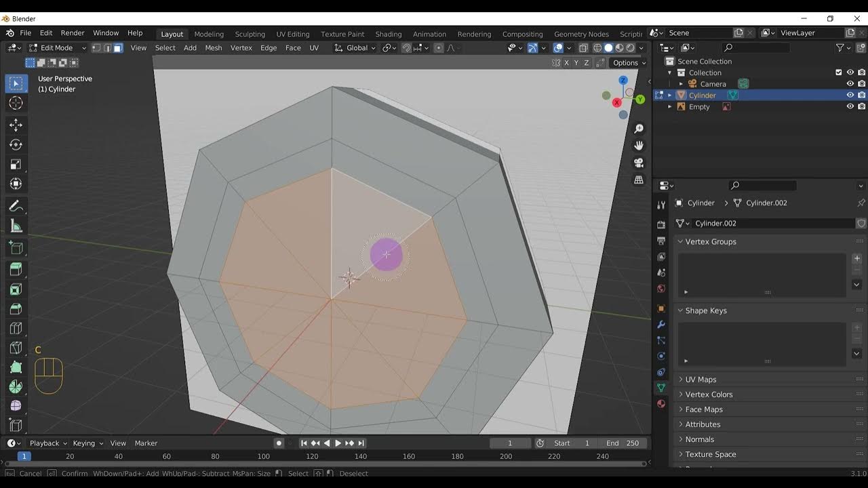The width and height of the screenshot is (868, 488).
Task: Toggle proportional editing
Action: [x=439, y=48]
